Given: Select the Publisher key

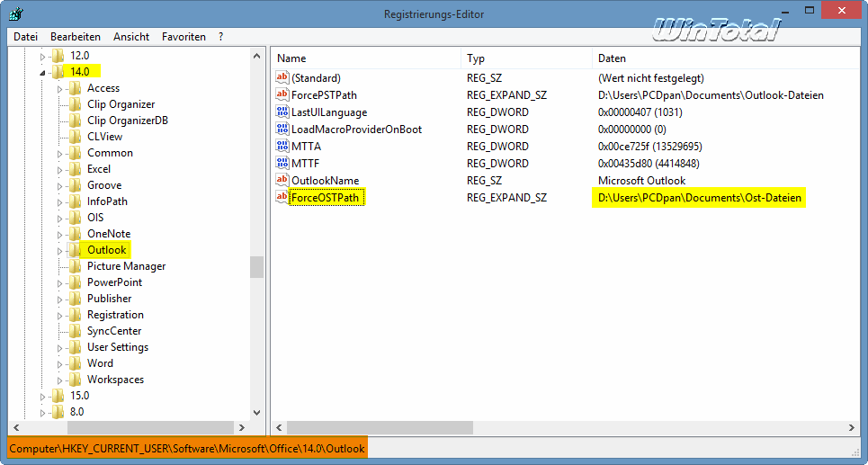Looking at the screenshot, I should [109, 299].
